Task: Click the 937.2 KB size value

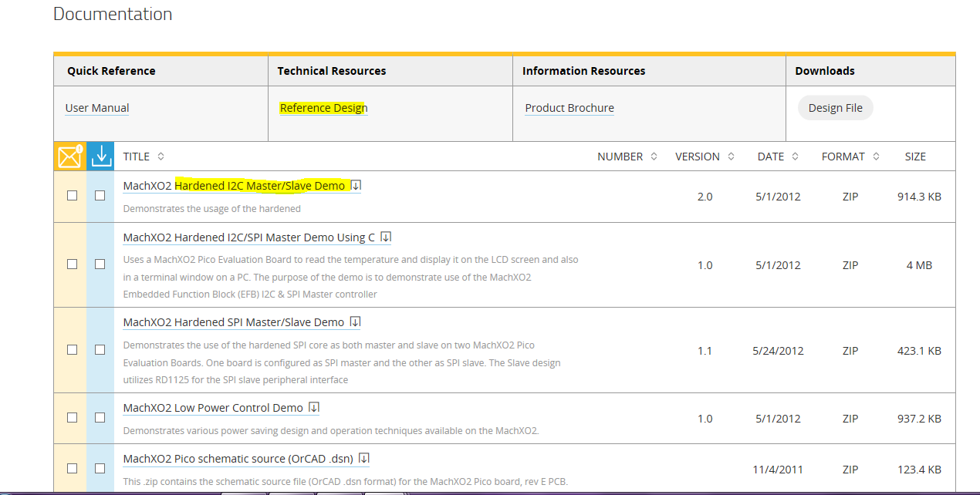Action: (919, 419)
